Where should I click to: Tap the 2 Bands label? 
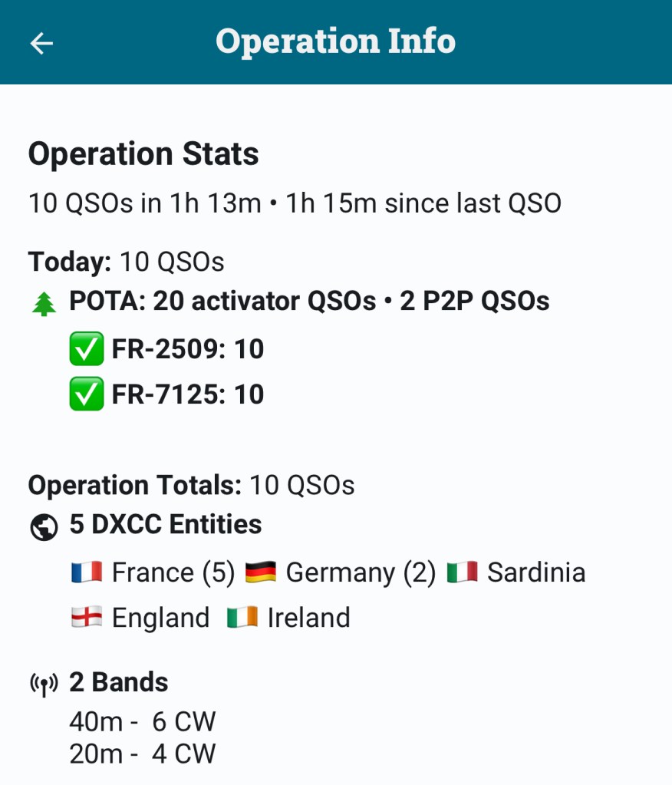pos(119,682)
